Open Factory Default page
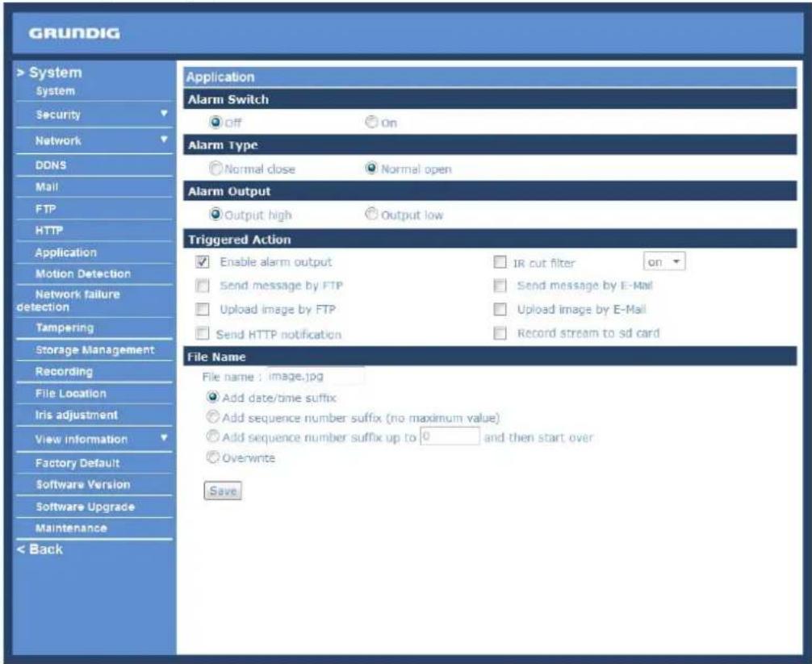Screen dimensions: 812x664 (x=77, y=463)
